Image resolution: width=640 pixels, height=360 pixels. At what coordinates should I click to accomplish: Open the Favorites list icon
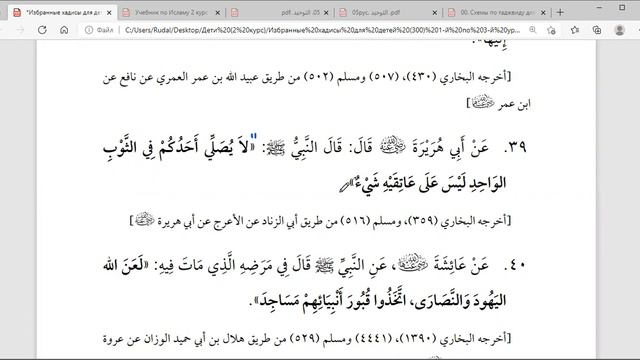coord(575,30)
